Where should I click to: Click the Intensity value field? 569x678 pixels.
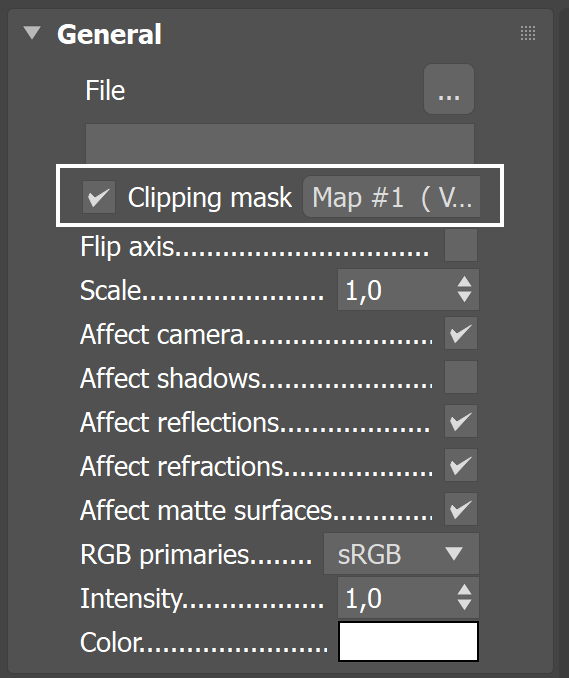click(396, 598)
